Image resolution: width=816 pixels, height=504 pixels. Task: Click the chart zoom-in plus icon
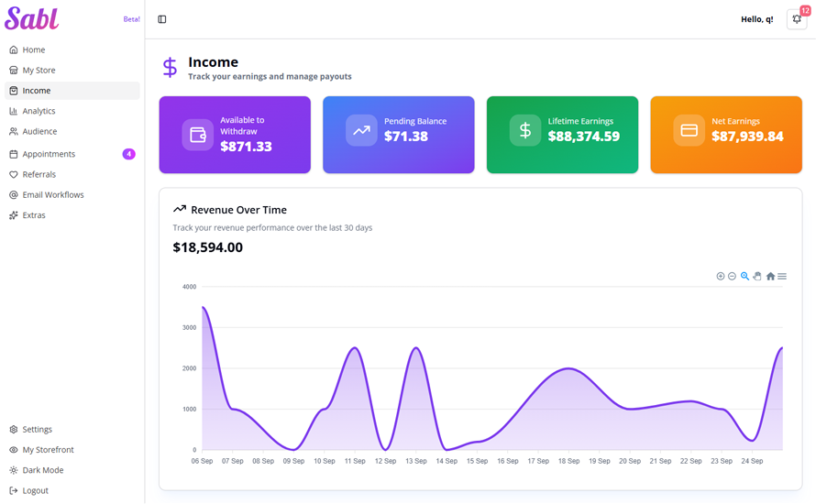721,276
